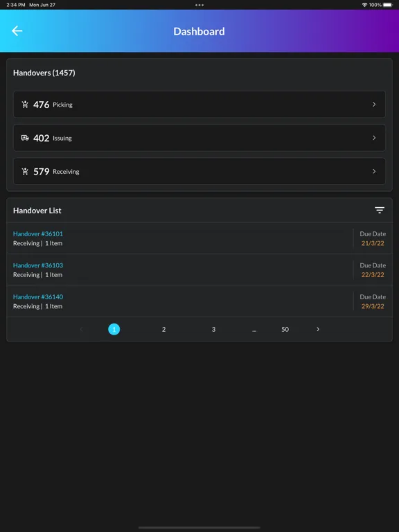Expand the Issuing row chevron
Viewport: 399px width, 532px height.
coord(374,138)
